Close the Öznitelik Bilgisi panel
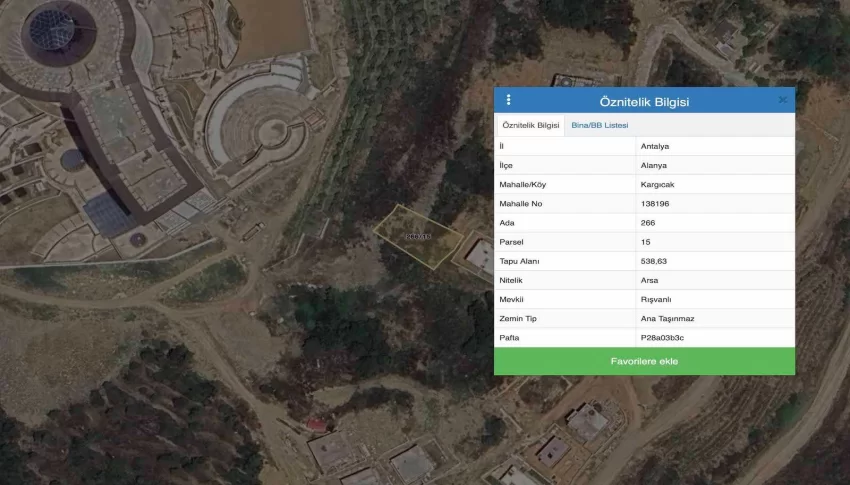Viewport: 850px width, 485px height. coord(782,100)
